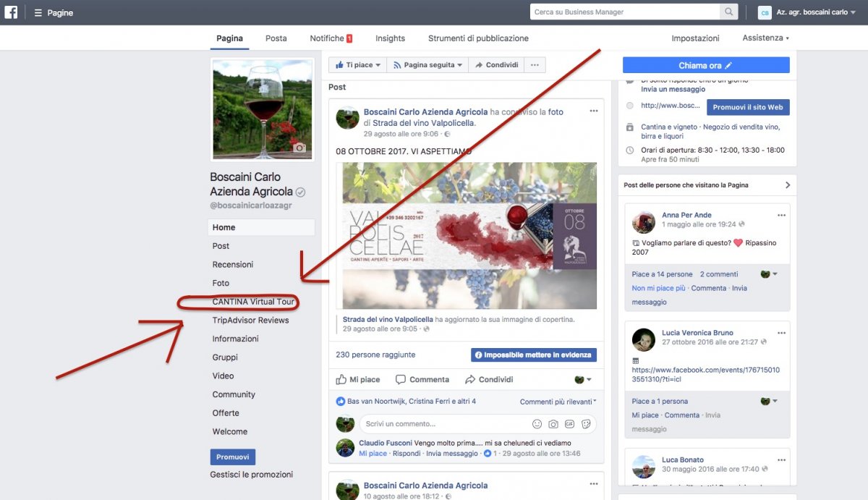Click the search magnifier icon

click(x=729, y=12)
